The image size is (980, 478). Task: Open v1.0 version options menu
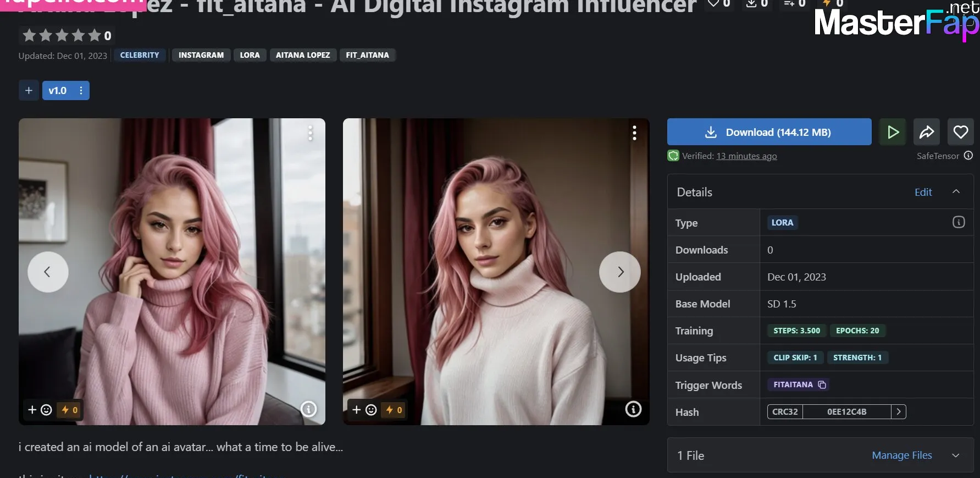pos(81,90)
